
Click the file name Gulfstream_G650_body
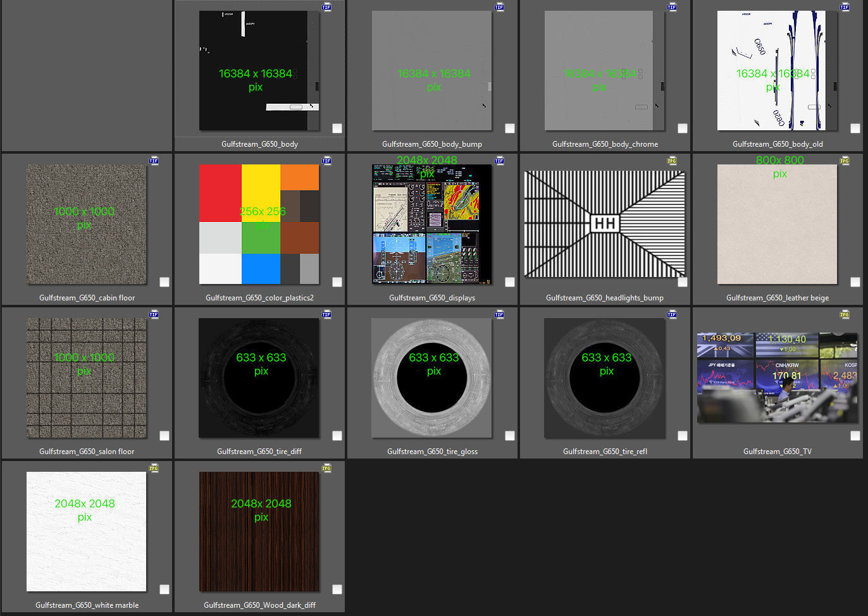[259, 144]
